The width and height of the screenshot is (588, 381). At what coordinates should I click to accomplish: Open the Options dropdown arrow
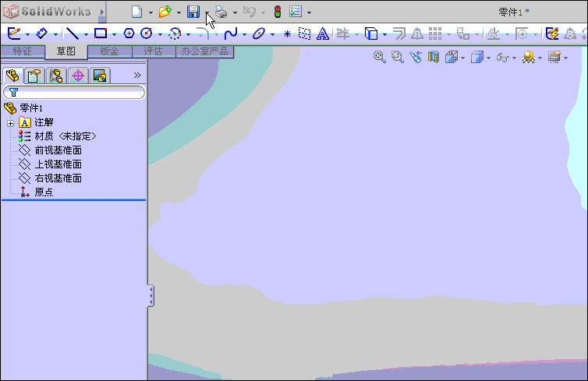pyautogui.click(x=309, y=12)
